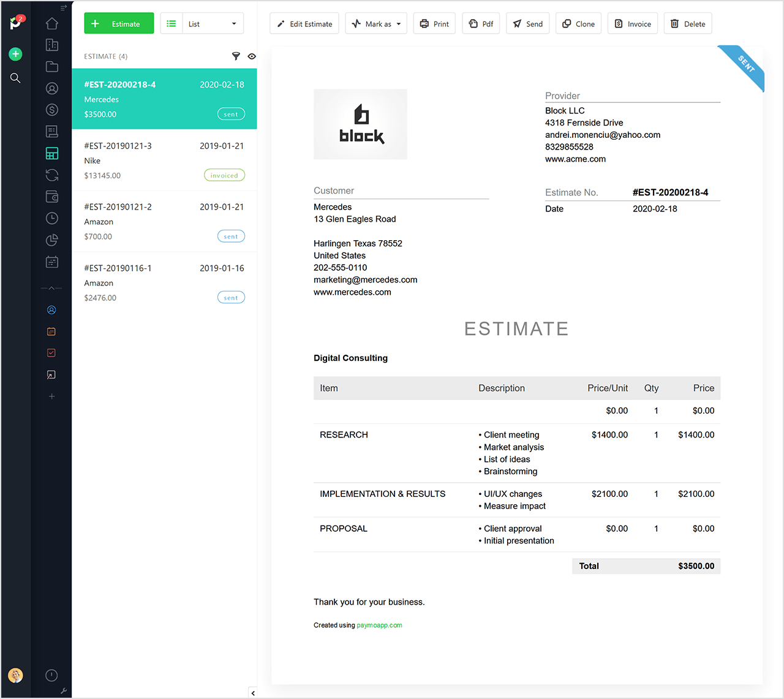Viewport: 784px width, 699px height.
Task: Select estimate #EST-20200218-4 for Mercedes
Action: 164,99
